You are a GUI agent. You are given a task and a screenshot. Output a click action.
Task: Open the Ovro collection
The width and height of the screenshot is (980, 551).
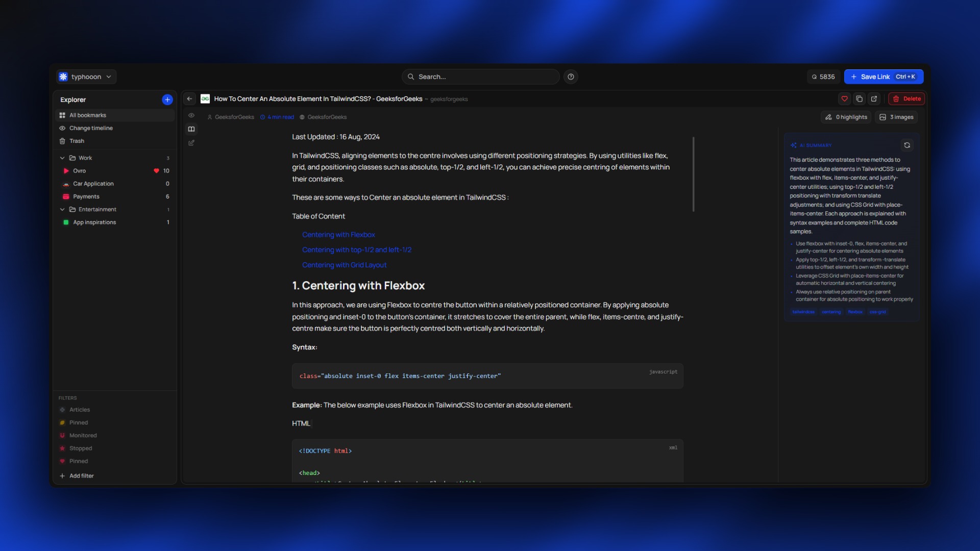(115, 171)
